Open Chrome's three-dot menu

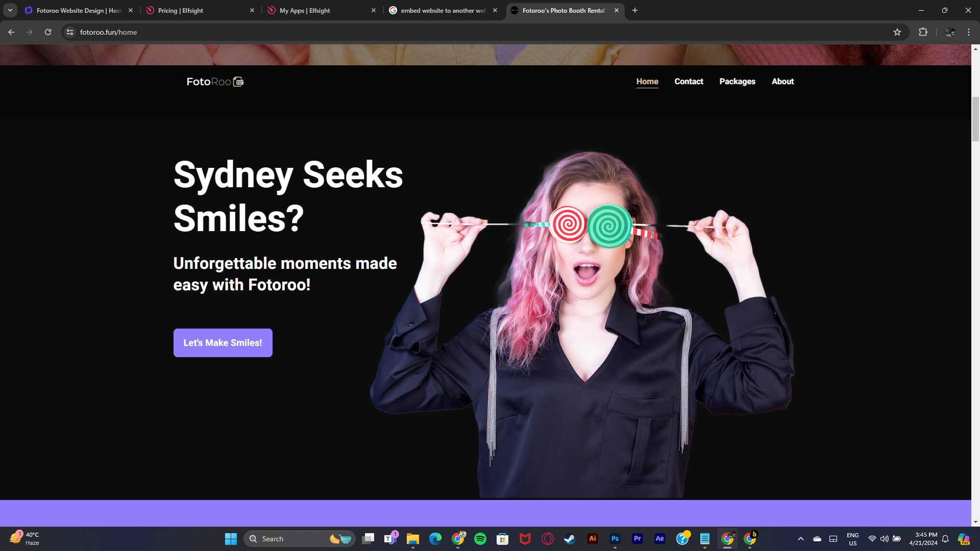pyautogui.click(x=969, y=32)
